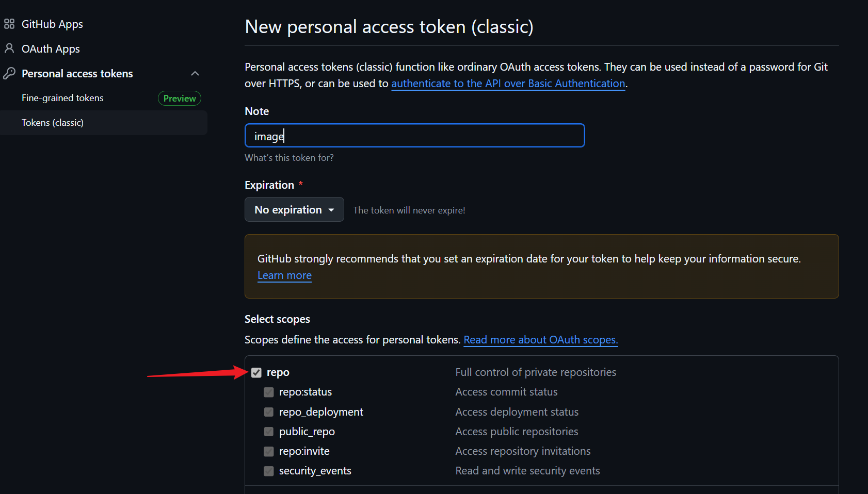Click into the Note text field
The image size is (868, 494).
(414, 136)
